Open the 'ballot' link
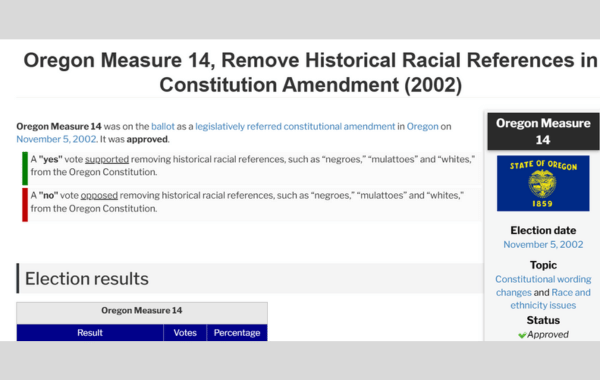 [163, 126]
